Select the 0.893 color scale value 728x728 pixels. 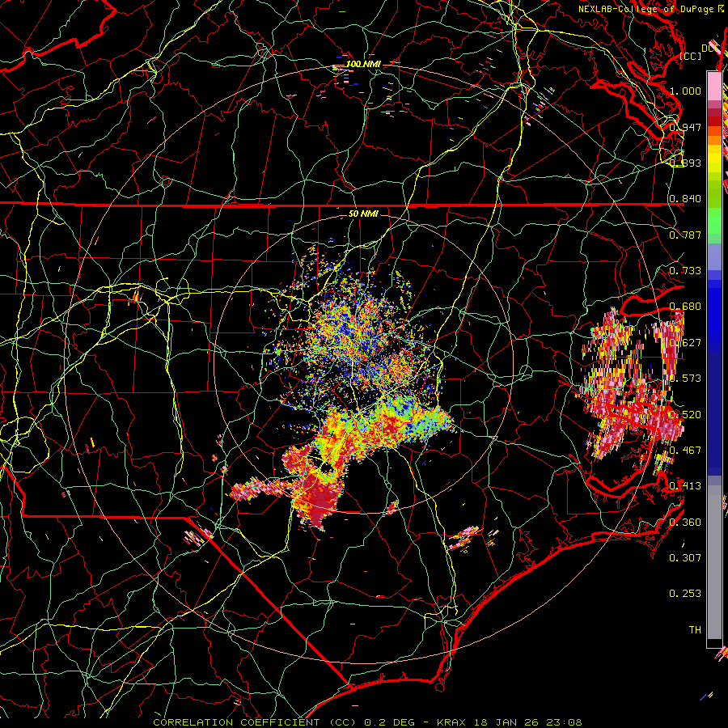tap(685, 163)
